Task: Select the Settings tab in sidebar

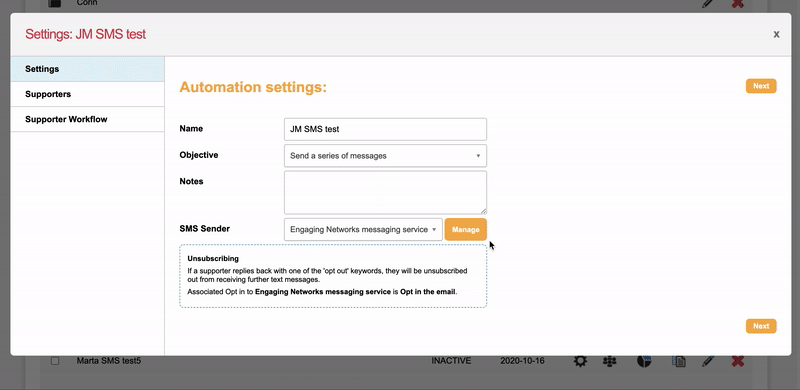Action: 87,69
